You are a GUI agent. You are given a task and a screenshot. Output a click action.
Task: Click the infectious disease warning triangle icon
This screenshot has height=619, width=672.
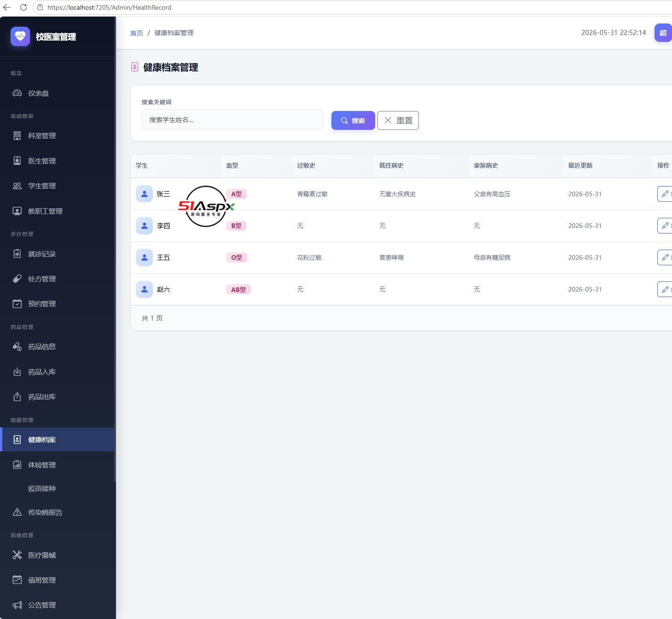[x=17, y=512]
